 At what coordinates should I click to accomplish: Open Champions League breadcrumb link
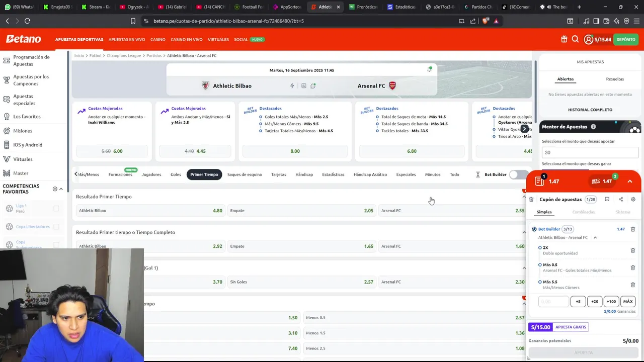[x=124, y=56]
